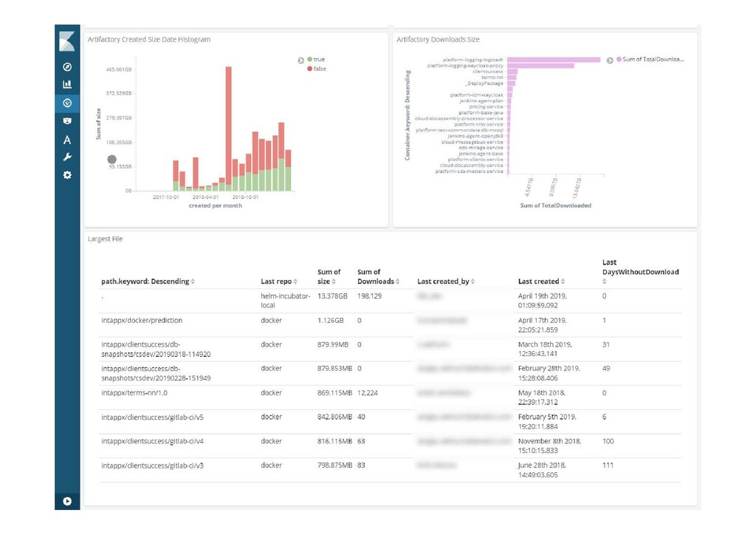Select Dashboard icon in sidebar

click(67, 103)
